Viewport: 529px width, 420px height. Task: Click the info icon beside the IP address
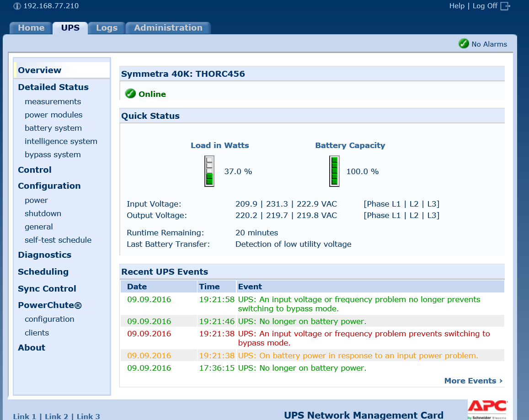[17, 6]
